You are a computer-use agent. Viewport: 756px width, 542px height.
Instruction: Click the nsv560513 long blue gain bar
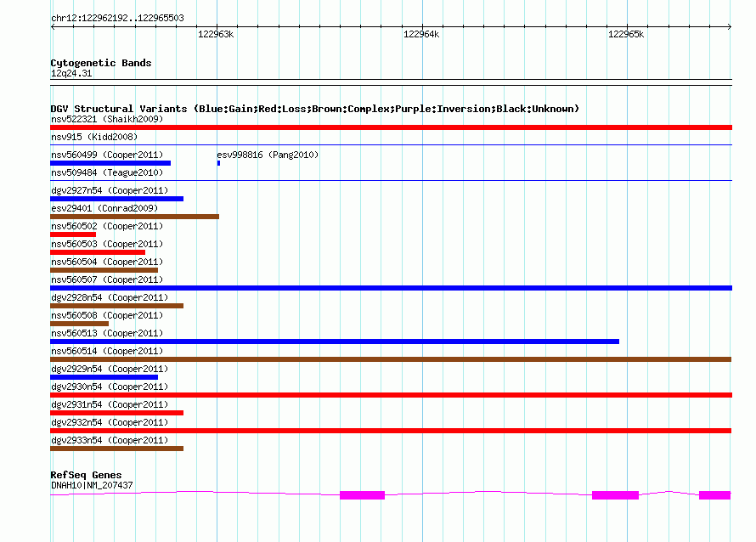click(335, 342)
